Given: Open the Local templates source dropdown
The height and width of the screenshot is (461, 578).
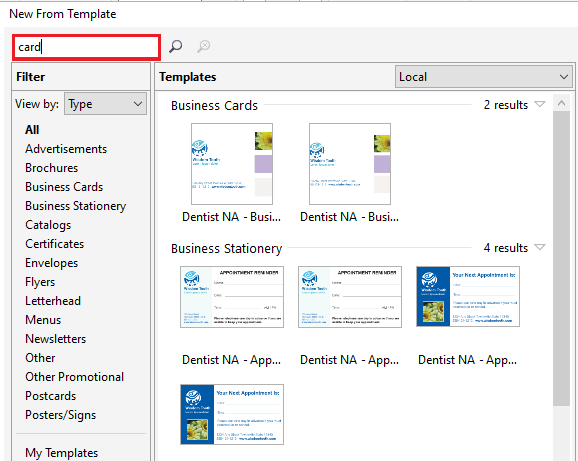Looking at the screenshot, I should pos(484,77).
